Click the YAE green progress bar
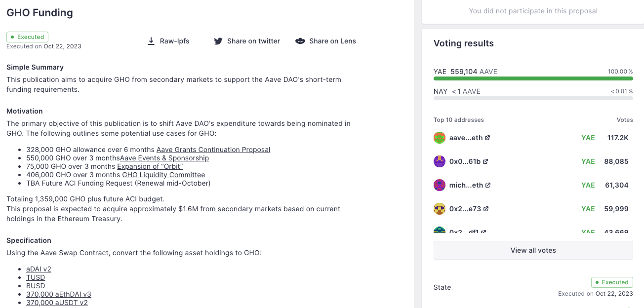This screenshot has width=644, height=308. click(533, 78)
